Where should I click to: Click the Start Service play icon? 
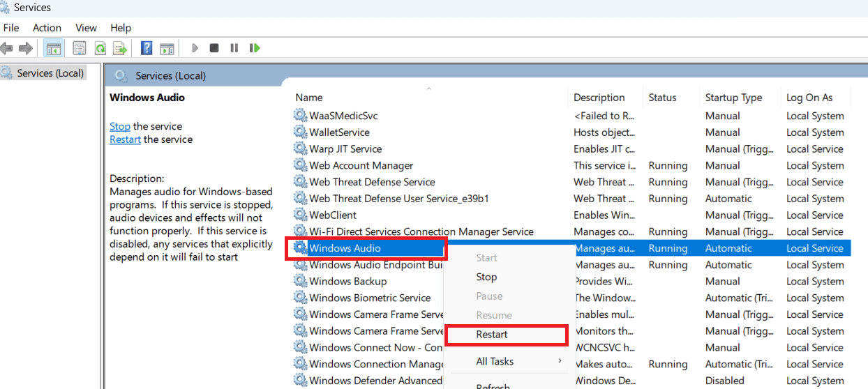click(x=195, y=48)
